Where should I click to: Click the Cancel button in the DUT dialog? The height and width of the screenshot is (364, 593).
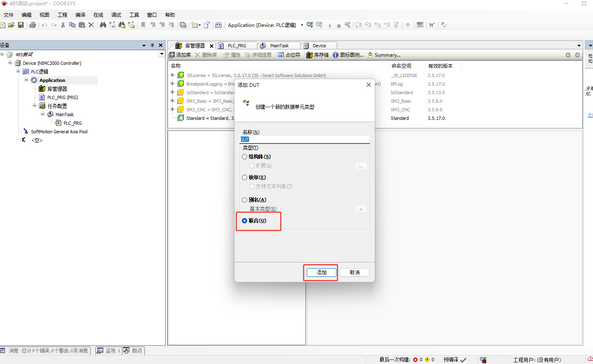pos(354,272)
